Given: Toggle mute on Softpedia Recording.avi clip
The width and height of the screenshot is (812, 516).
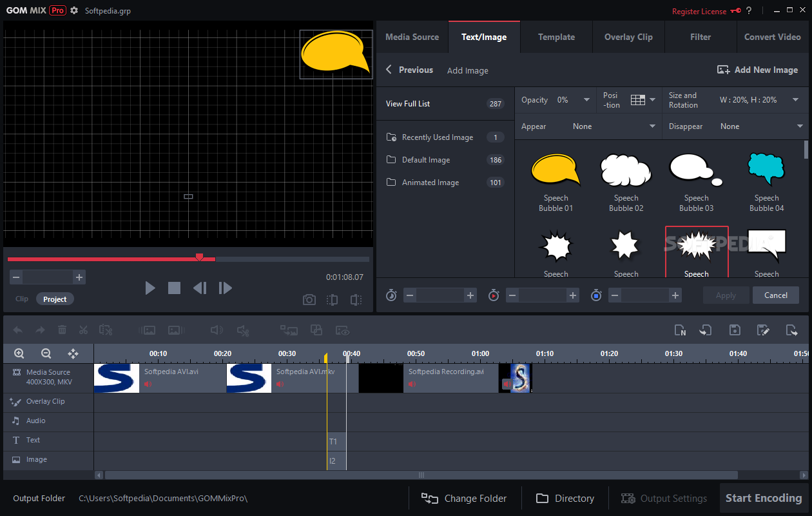Looking at the screenshot, I should tap(412, 384).
